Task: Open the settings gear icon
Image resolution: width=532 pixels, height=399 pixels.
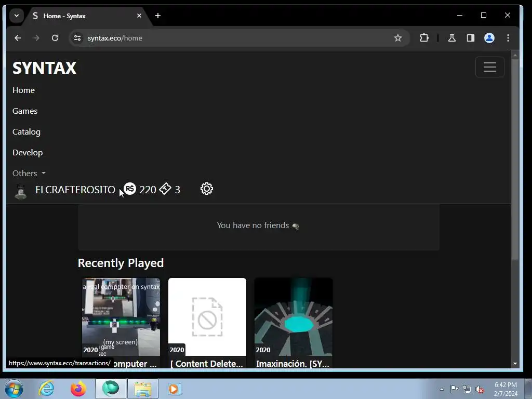Action: (x=207, y=189)
